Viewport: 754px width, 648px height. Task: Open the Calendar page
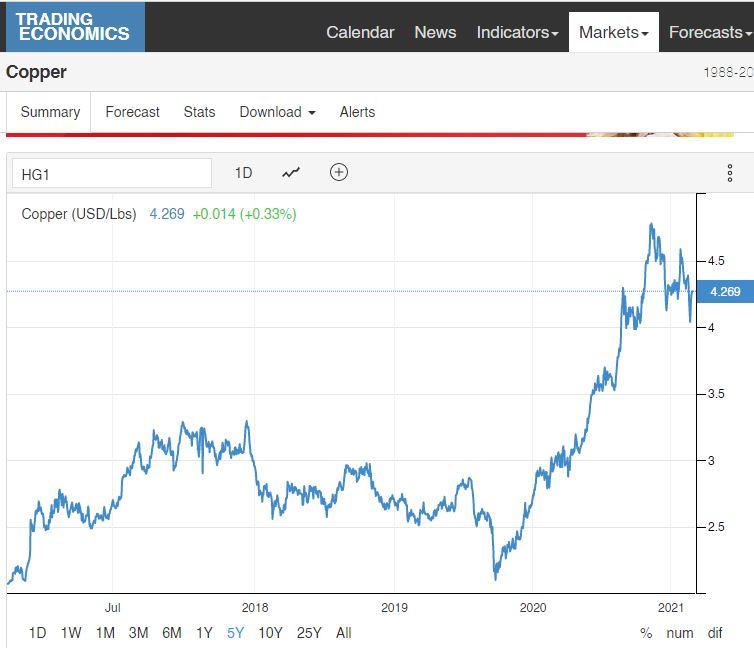(360, 32)
